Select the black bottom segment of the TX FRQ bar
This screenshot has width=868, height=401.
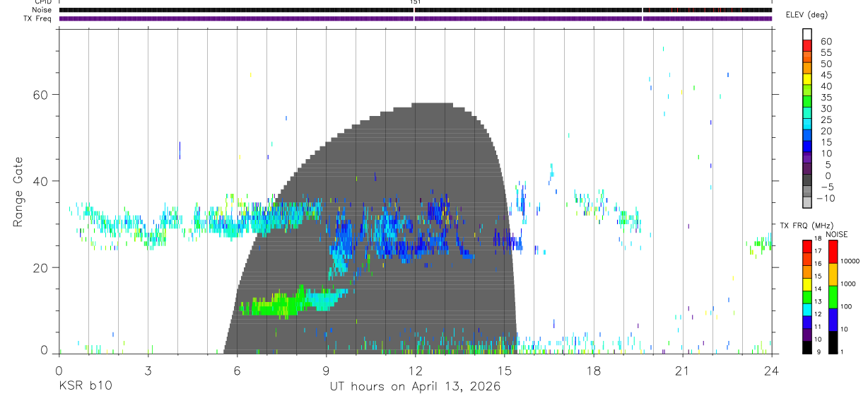(807, 347)
